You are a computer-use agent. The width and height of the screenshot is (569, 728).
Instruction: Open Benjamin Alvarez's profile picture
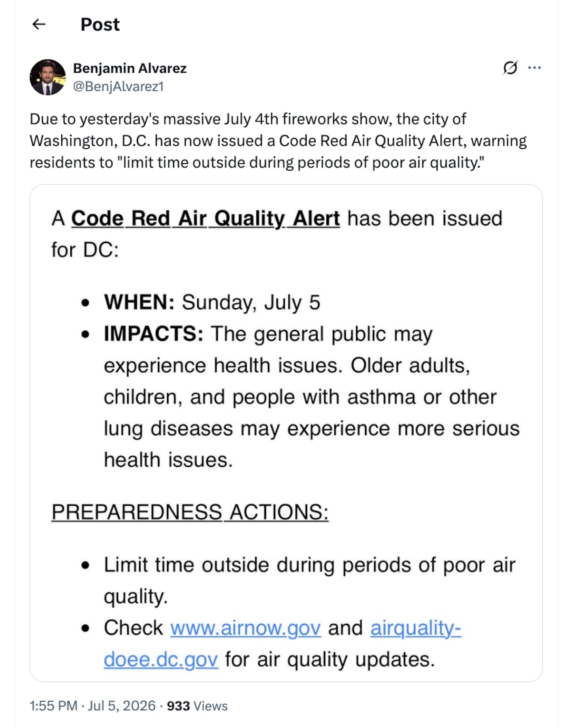tap(48, 77)
